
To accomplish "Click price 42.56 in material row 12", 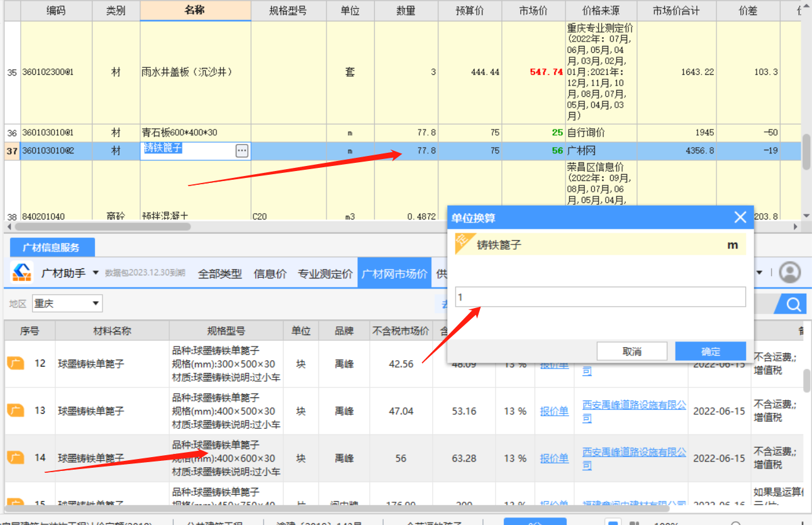I will [401, 364].
